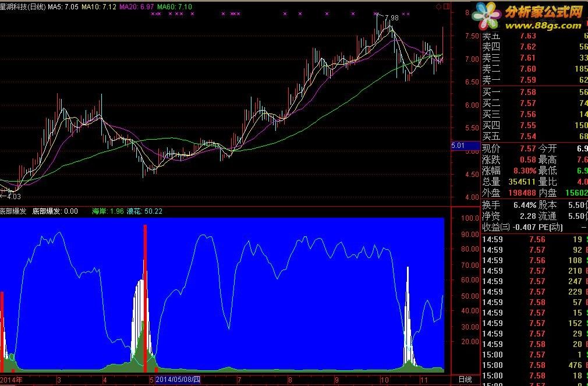Click the 5.01 price cursor tag
Image resolution: width=588 pixels, height=386 pixels.
[465, 146]
